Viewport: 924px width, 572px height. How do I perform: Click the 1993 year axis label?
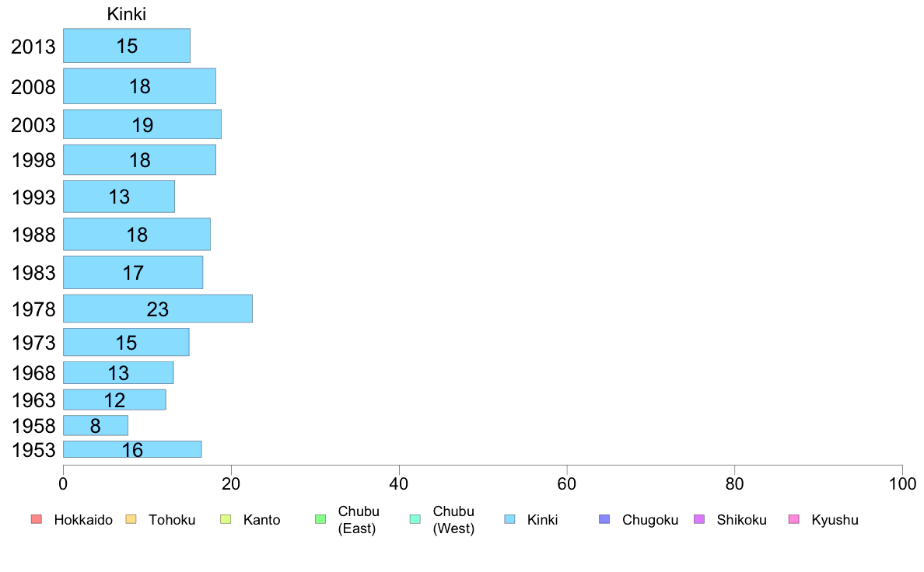click(33, 197)
